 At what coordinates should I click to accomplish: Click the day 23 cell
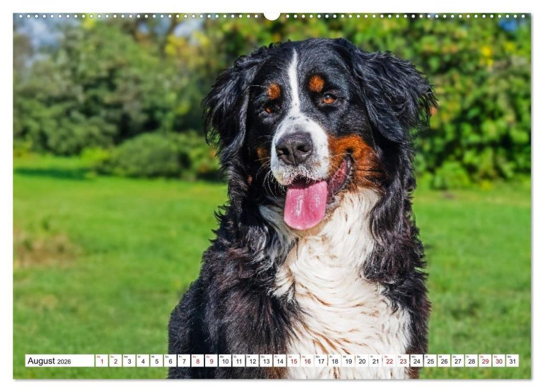coord(403,361)
